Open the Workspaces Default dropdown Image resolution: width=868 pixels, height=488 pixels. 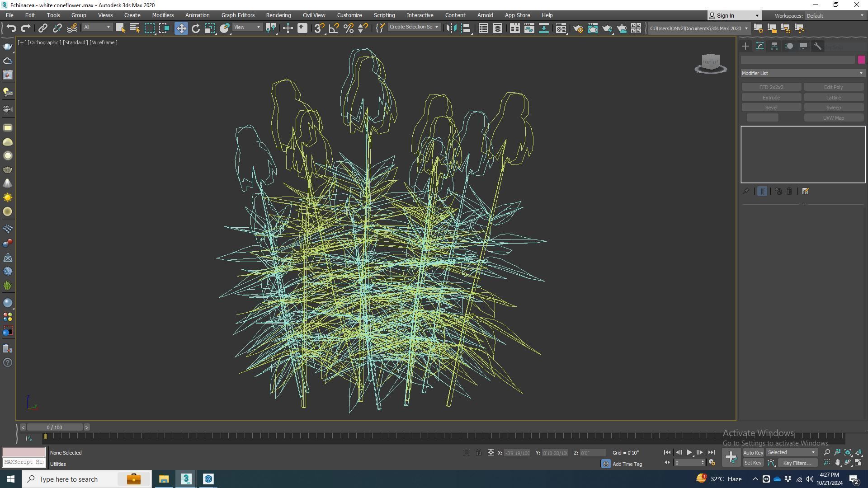pyautogui.click(x=835, y=16)
